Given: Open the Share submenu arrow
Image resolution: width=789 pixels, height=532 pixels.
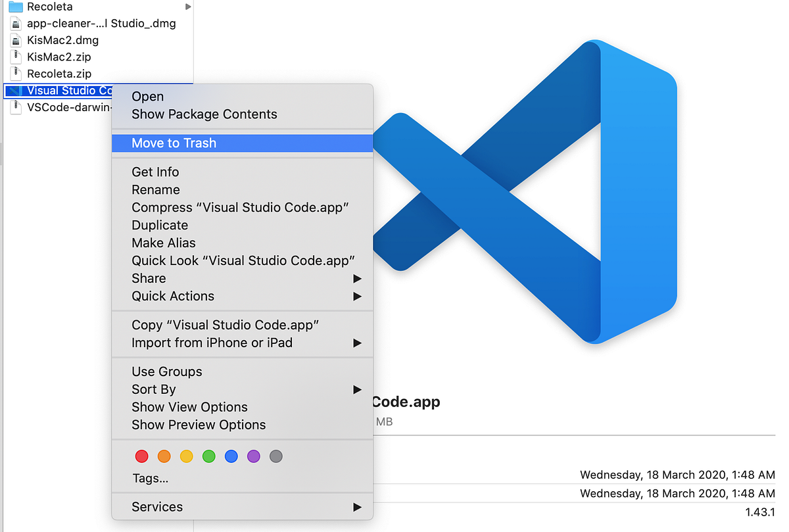Looking at the screenshot, I should [x=357, y=279].
